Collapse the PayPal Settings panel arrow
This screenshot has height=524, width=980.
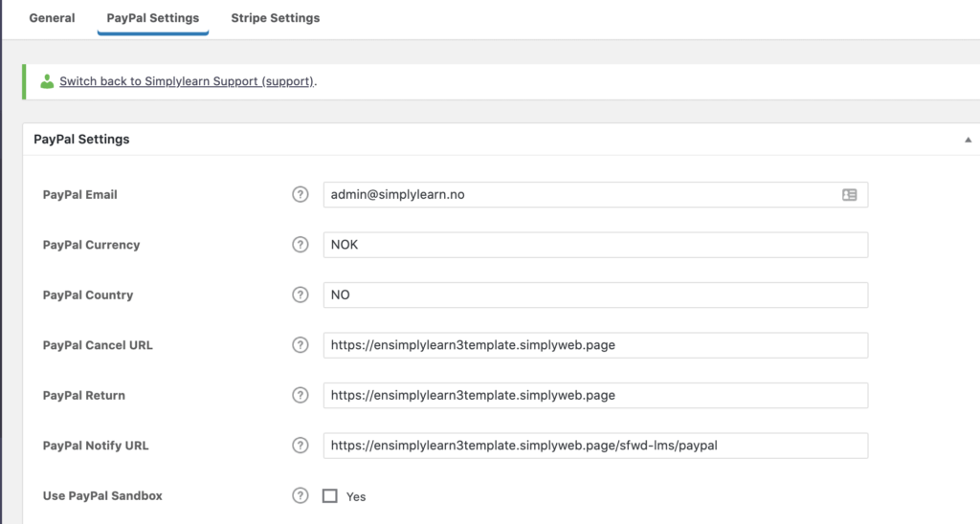point(968,140)
